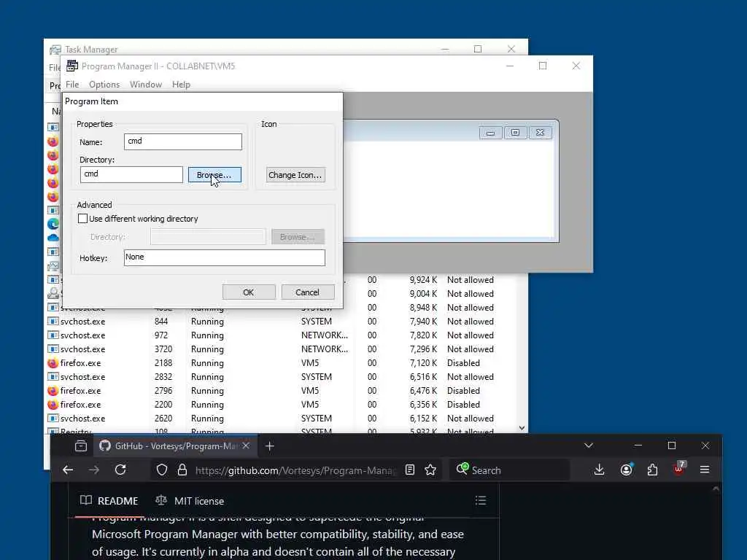Open Firefox downloads panel
The image size is (747, 560).
pyautogui.click(x=600, y=470)
